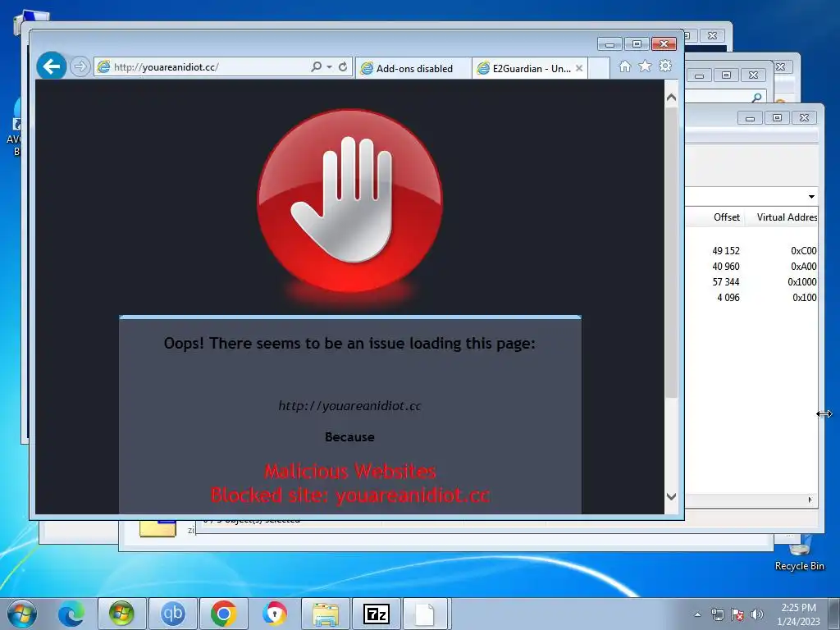Viewport: 840px width, 630px height.
Task: Click the volume speaker icon in the tray
Action: tap(756, 614)
